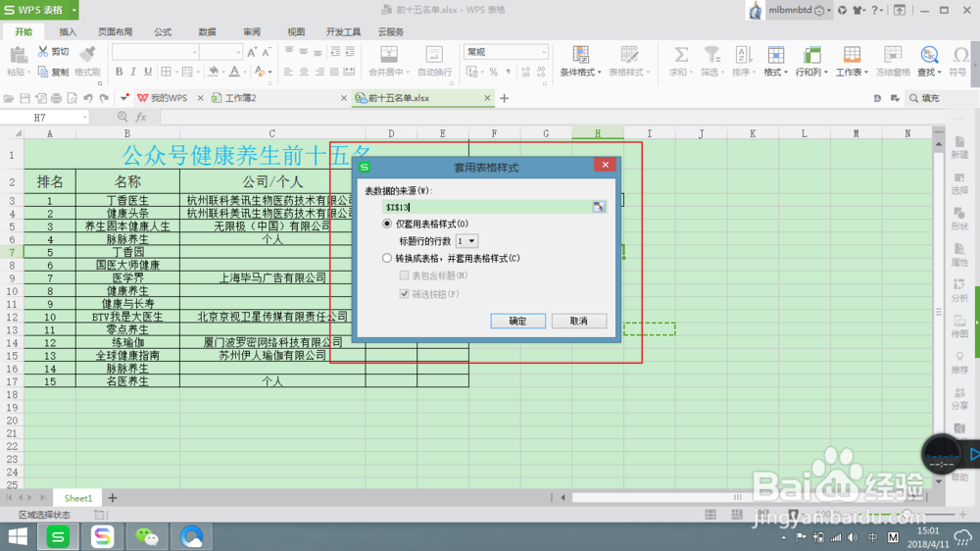
Task: Open the WPS 表格 application menu arrow
Action: 73,10
